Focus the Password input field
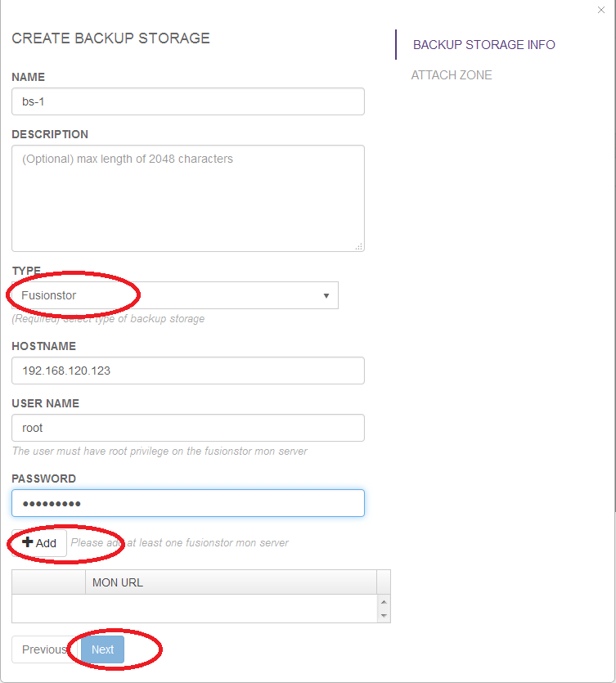Viewport: 616px width, 683px height. pyautogui.click(x=188, y=503)
